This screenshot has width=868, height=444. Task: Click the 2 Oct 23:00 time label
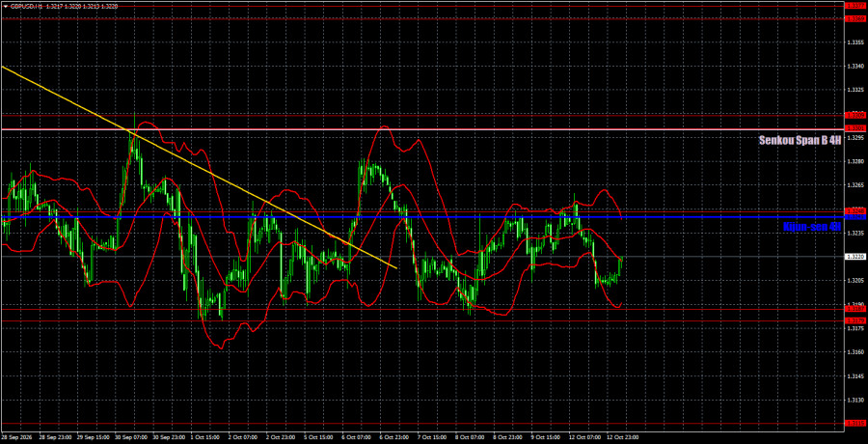[281, 437]
